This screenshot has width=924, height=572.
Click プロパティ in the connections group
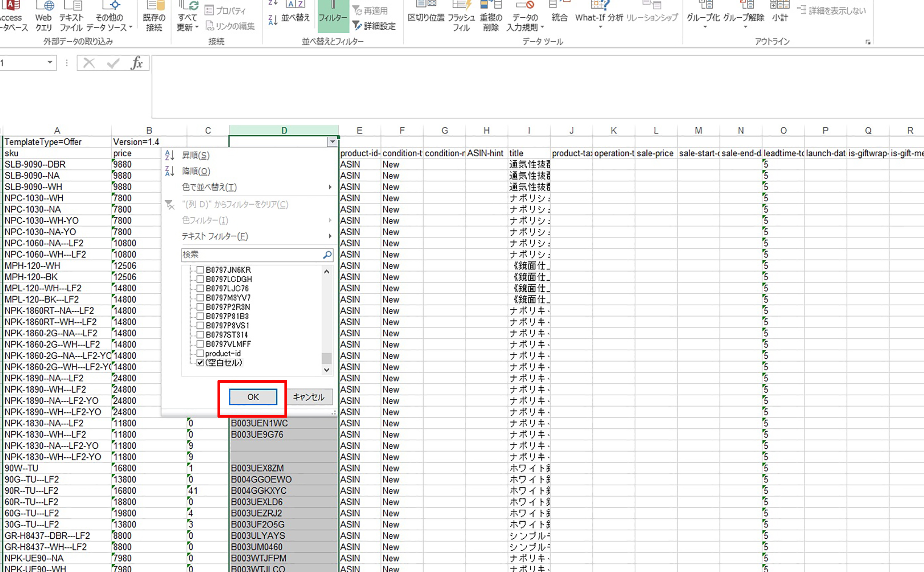pyautogui.click(x=225, y=10)
